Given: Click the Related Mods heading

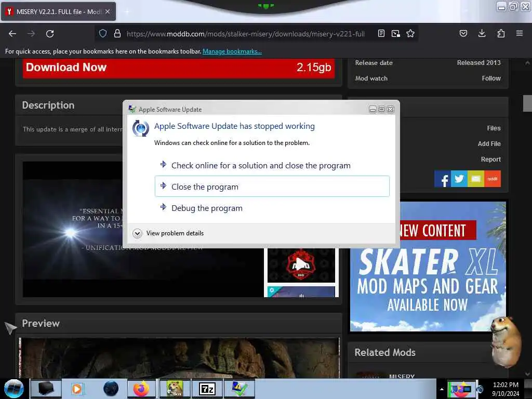Looking at the screenshot, I should 385,353.
